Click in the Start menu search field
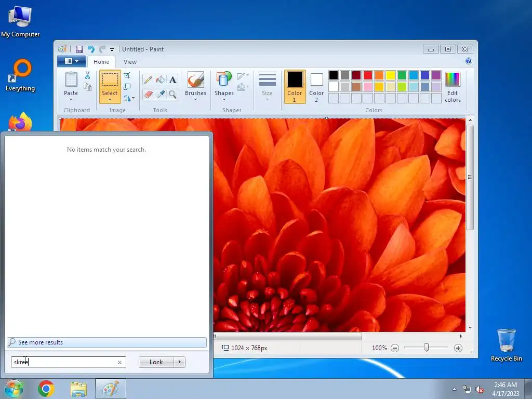The height and width of the screenshot is (399, 532). coord(68,362)
